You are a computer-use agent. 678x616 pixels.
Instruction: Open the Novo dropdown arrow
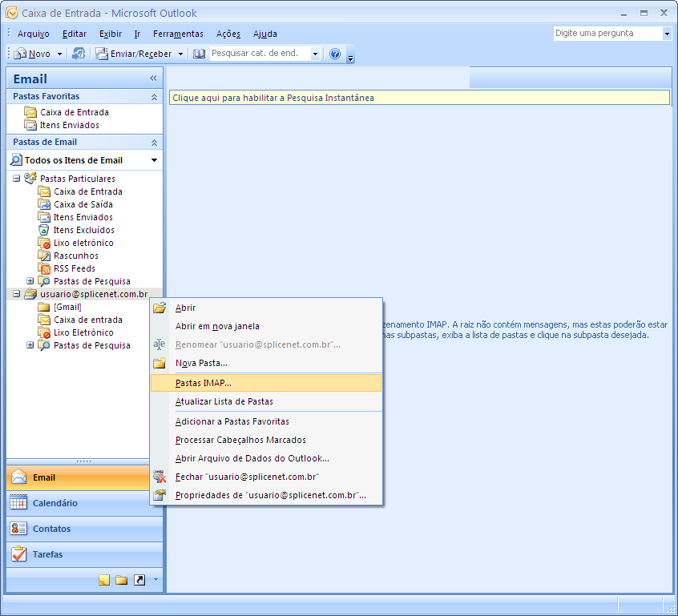(59, 54)
